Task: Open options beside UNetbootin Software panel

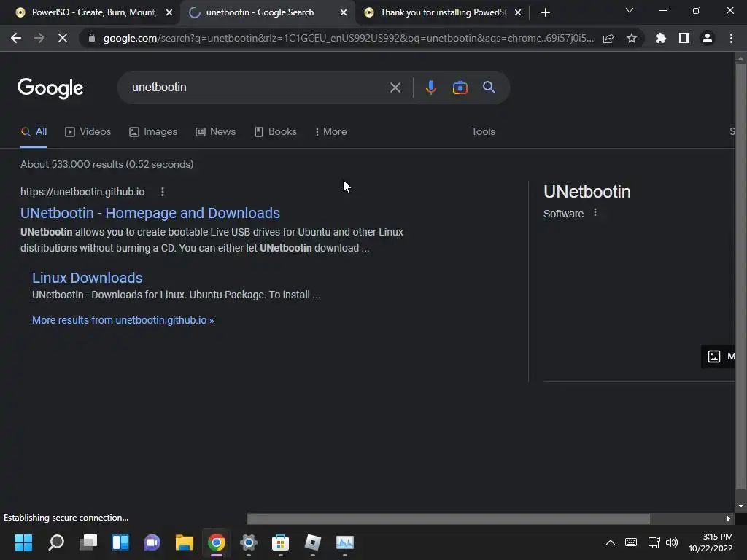Action: (x=595, y=213)
